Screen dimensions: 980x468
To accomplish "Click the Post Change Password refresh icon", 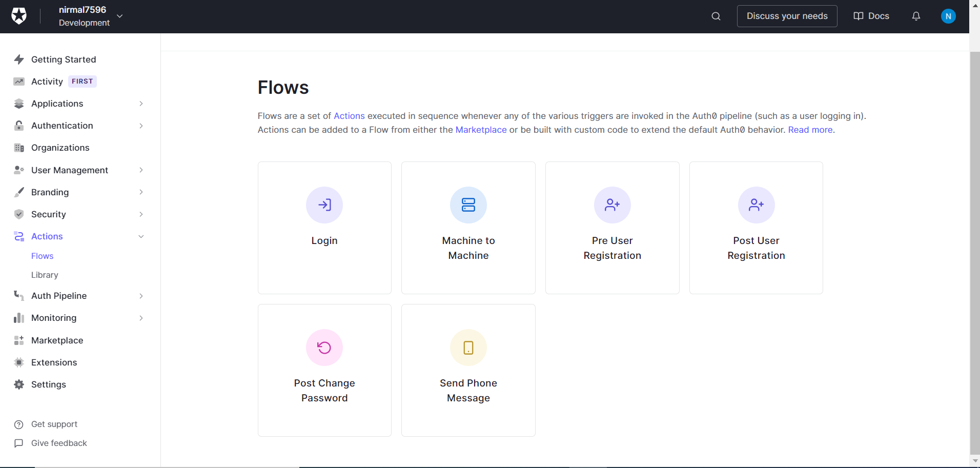I will point(324,348).
